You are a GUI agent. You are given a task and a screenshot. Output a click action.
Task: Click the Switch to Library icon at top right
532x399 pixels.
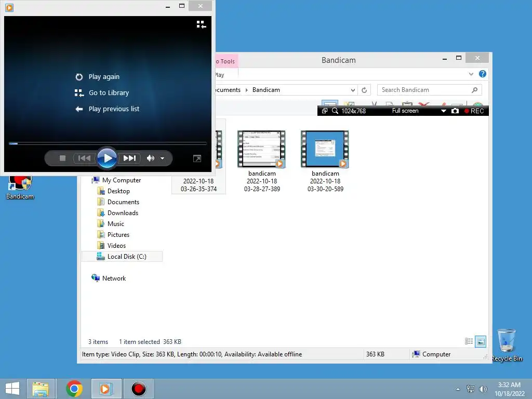[x=201, y=24]
